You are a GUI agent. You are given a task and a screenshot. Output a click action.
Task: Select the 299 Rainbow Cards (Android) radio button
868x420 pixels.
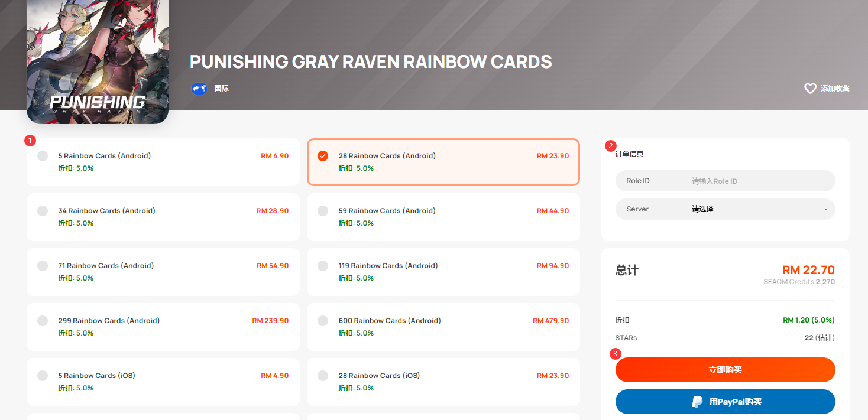pyautogui.click(x=43, y=321)
